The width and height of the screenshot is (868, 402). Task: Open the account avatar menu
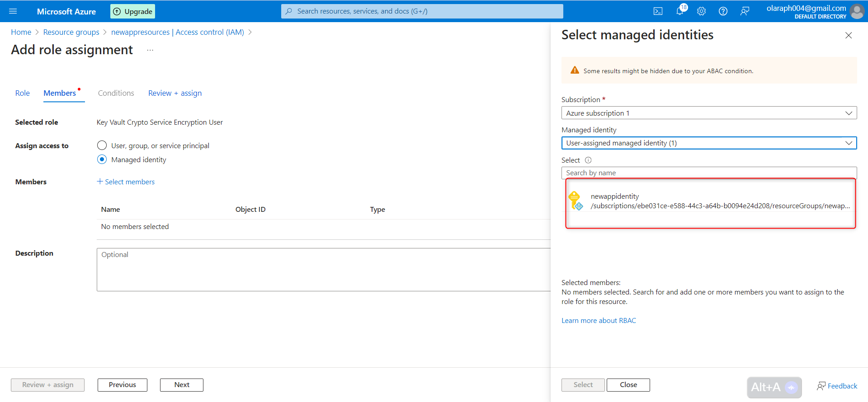click(x=857, y=11)
